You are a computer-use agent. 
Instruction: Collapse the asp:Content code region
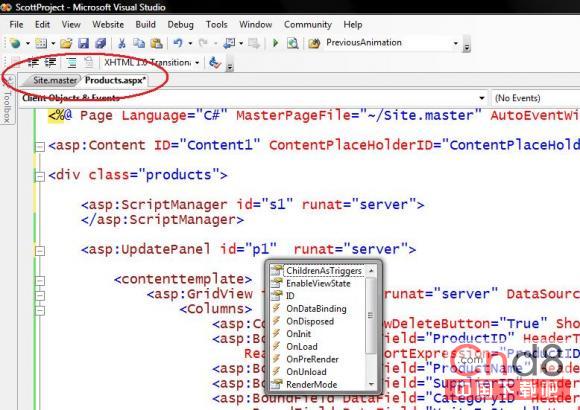pyautogui.click(x=40, y=147)
